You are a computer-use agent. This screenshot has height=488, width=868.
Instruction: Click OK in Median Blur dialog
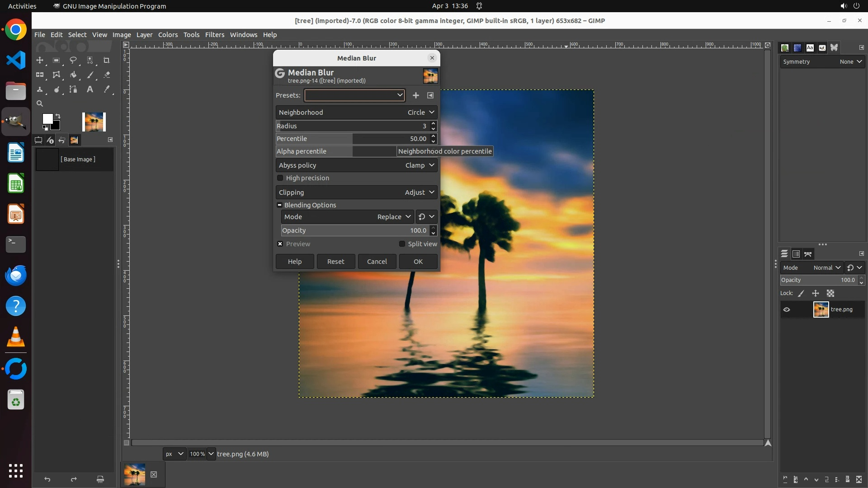(x=418, y=262)
